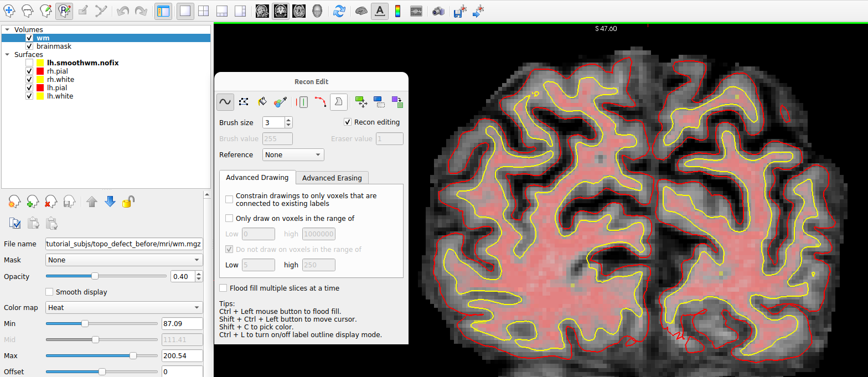Screen dimensions: 868x377
Task: Collapse the Surfaces tree group
Action: [8, 55]
